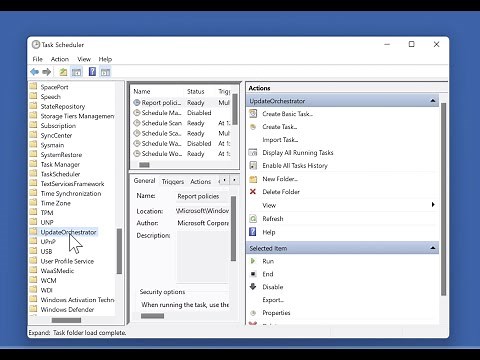This screenshot has height=360, width=480.
Task: Click the Actions pane vertical scrollbar
Action: 443,199
